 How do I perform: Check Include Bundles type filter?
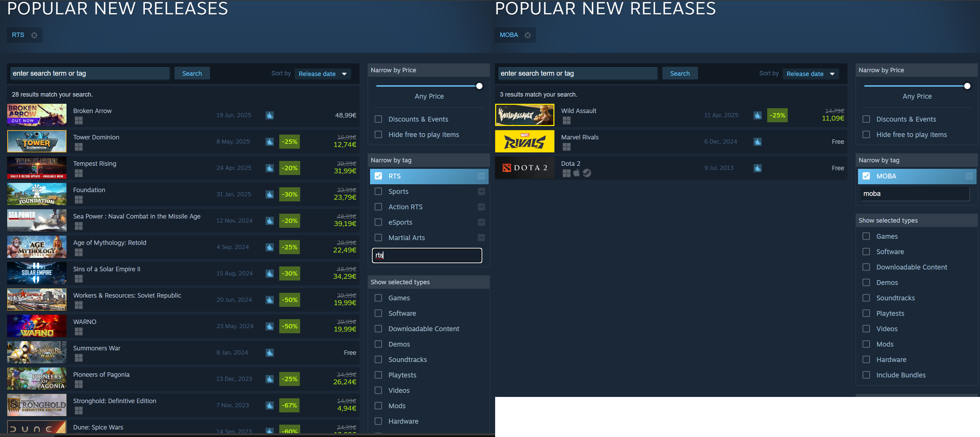point(866,375)
